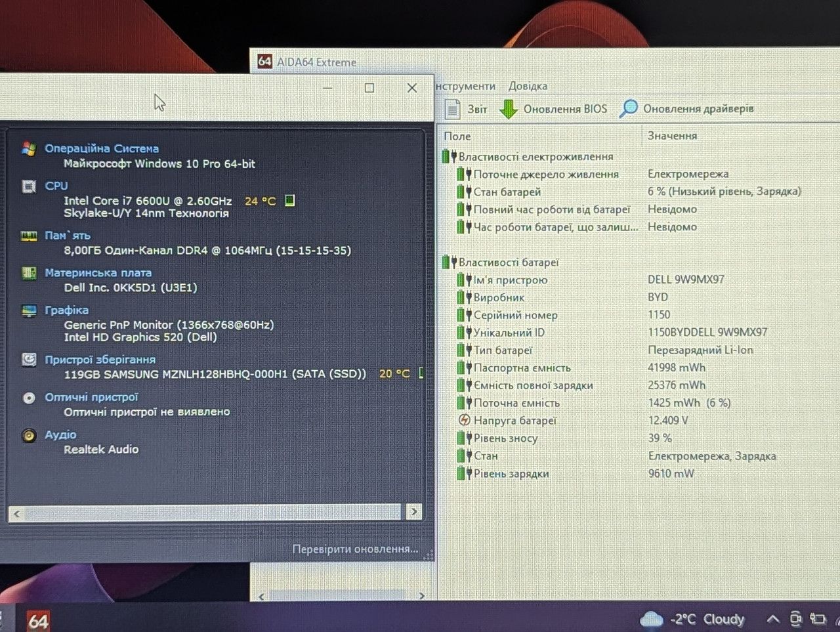This screenshot has height=632, width=840.
Task: Open the Довідка menu
Action: coord(528,86)
